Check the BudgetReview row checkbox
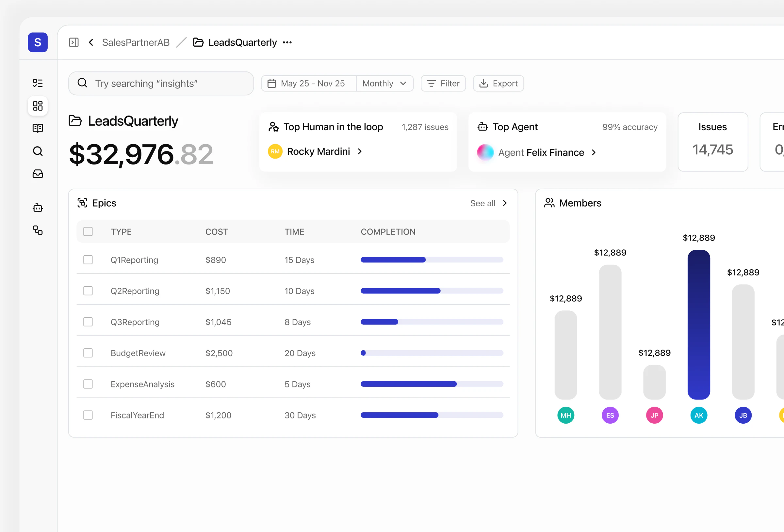The height and width of the screenshot is (532, 784). [x=88, y=353]
